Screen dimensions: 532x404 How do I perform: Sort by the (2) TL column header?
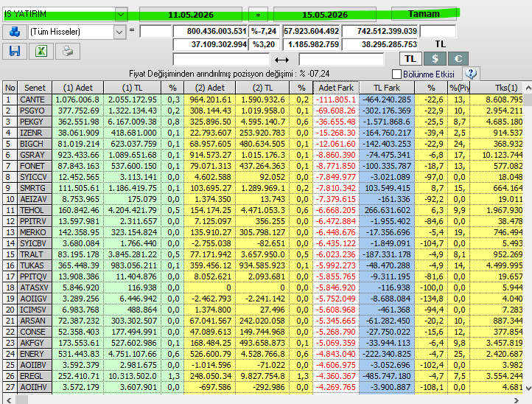pos(262,88)
